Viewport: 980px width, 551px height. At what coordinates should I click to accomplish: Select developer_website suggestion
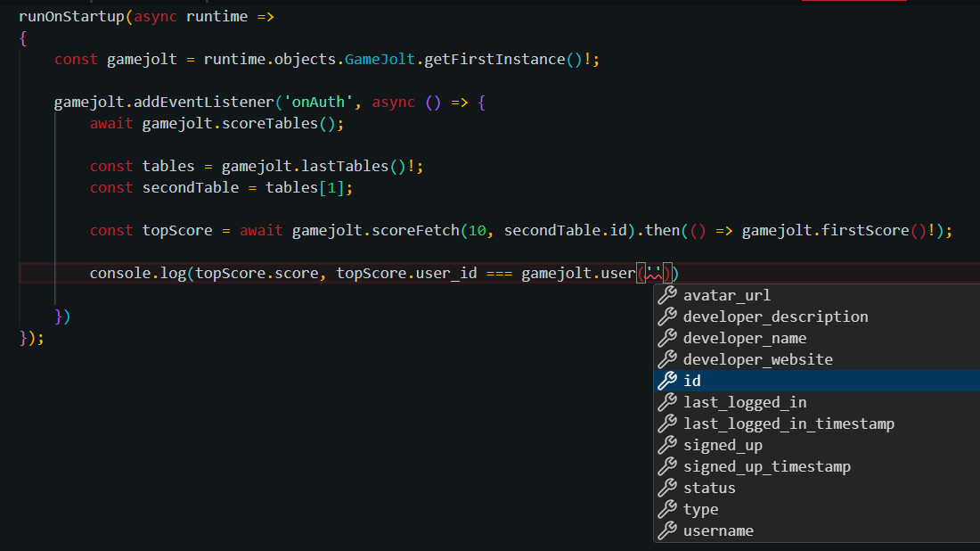pos(817,359)
